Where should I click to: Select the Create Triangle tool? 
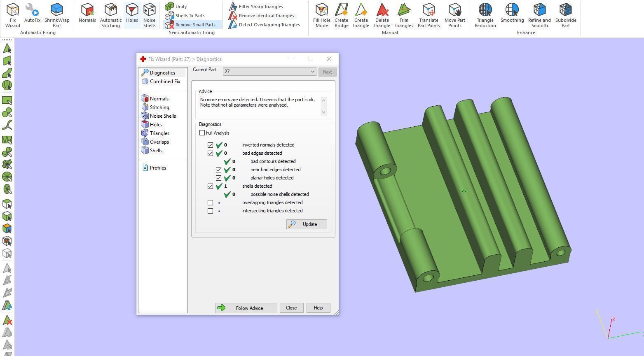point(361,15)
